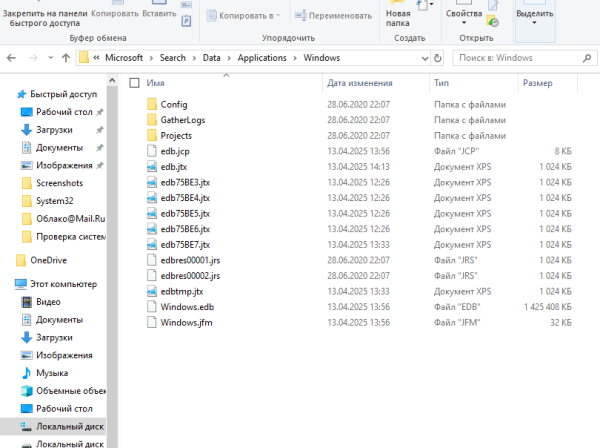Image resolution: width=600 pixels, height=448 pixels.
Task: Select edbres00002.jrs file name
Action: [190, 276]
